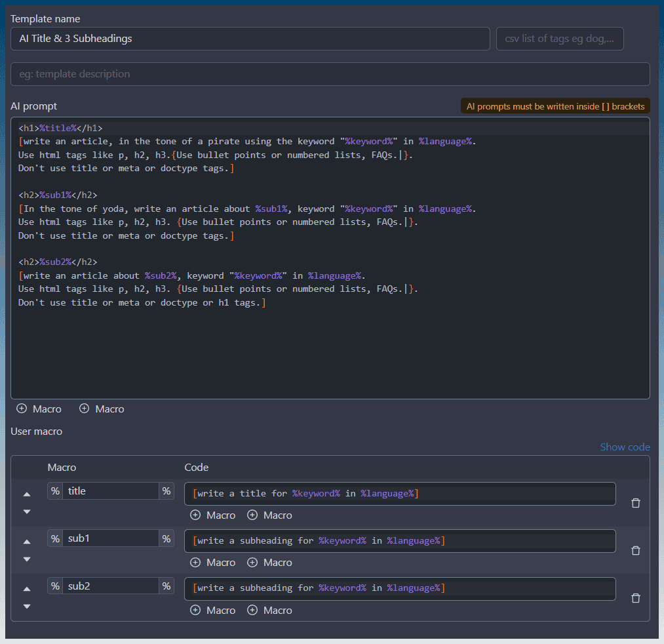Click the "Code" column header
Viewport: 664px width, 644px height.
[x=197, y=468]
